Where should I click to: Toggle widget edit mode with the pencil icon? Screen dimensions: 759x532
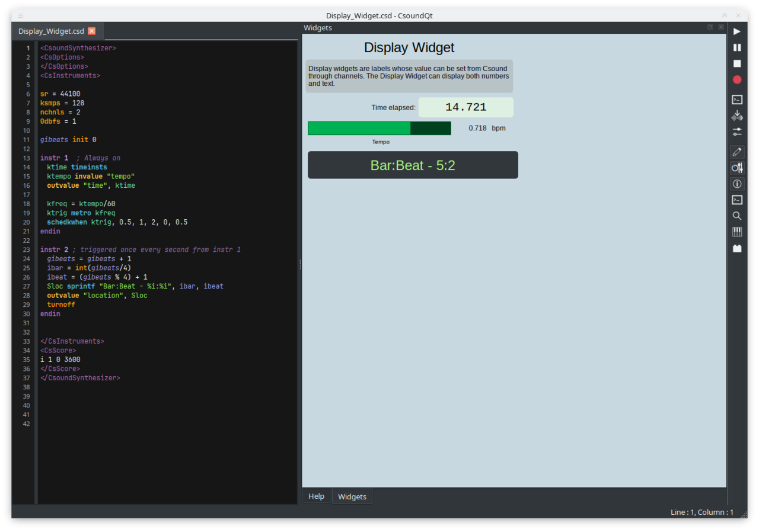737,152
